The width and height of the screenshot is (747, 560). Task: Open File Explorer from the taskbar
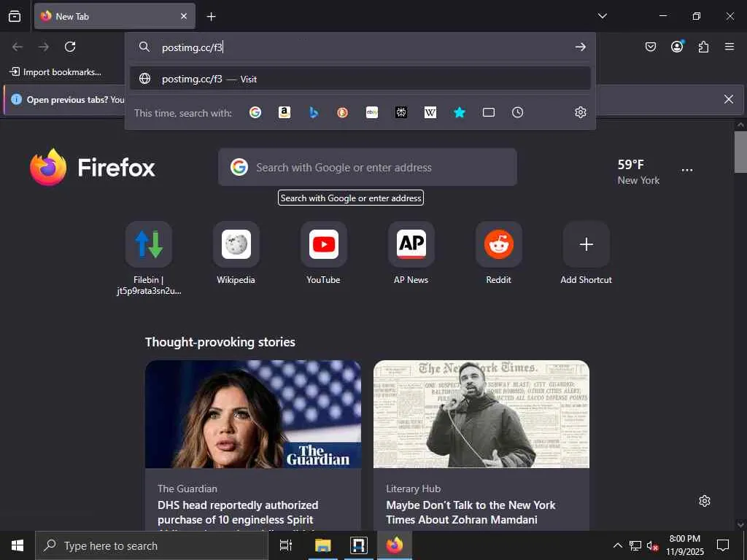pos(322,545)
